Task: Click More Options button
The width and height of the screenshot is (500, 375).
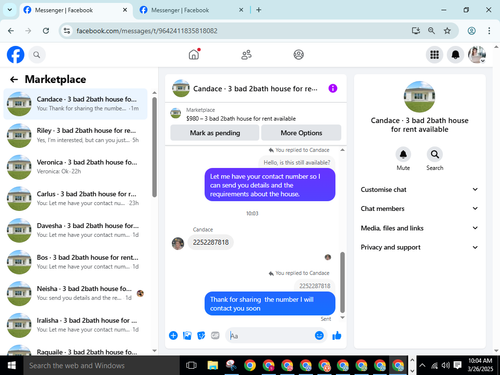Action: click(x=301, y=133)
